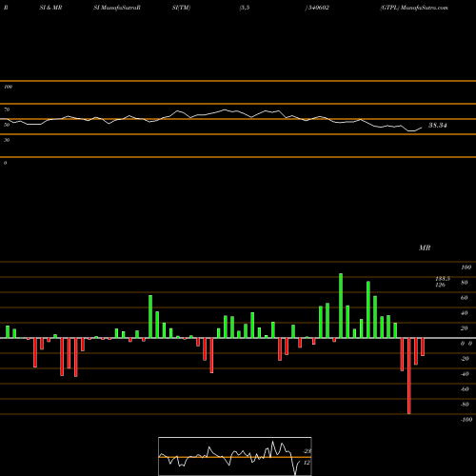Click the 30 level label on RSI panel

(7, 140)
